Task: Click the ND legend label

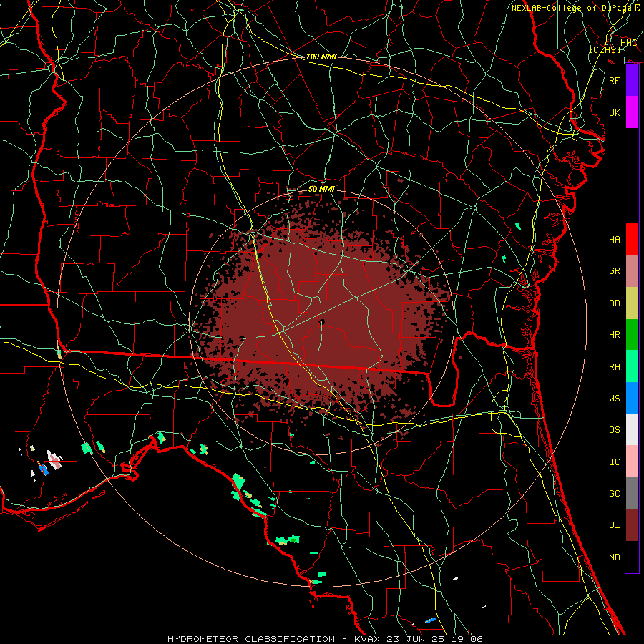Action: click(615, 557)
